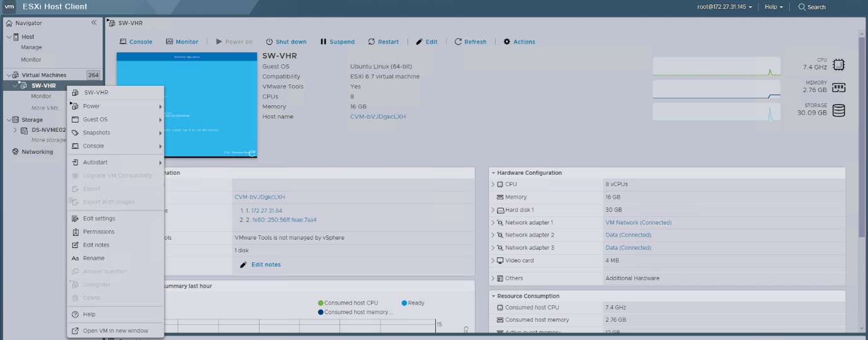Screen dimensions: 868x340
Task: Collapse the SW-VHR tree node
Action: [x=15, y=86]
